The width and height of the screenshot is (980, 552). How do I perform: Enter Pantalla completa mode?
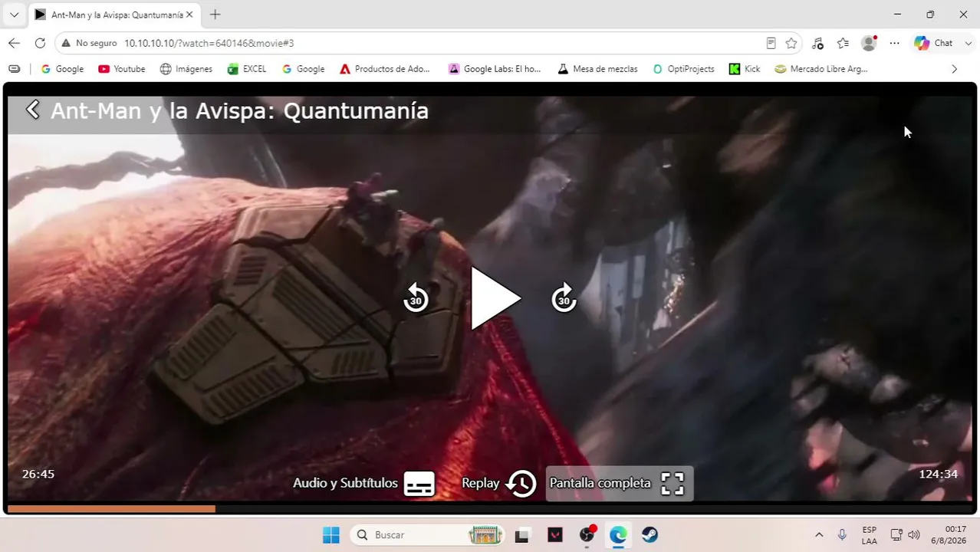(x=619, y=483)
